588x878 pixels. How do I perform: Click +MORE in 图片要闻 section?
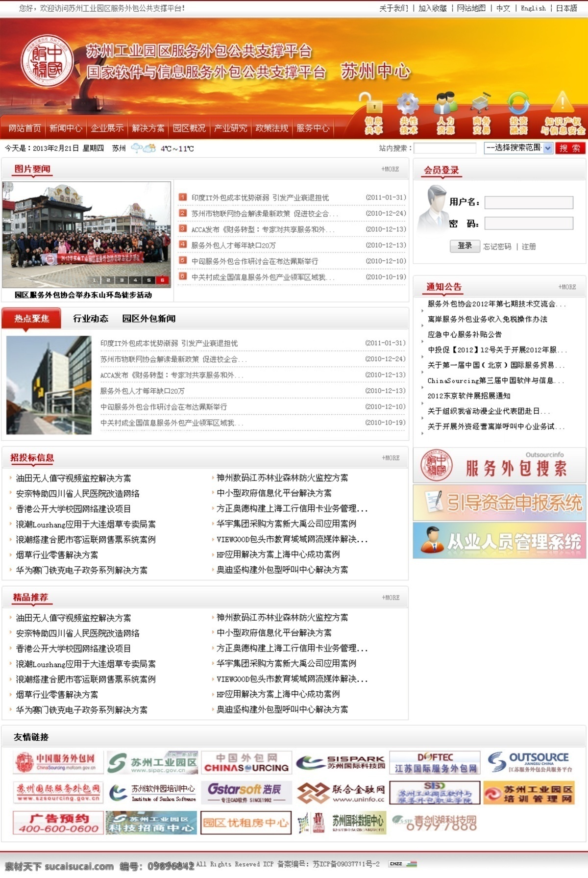pyautogui.click(x=390, y=169)
